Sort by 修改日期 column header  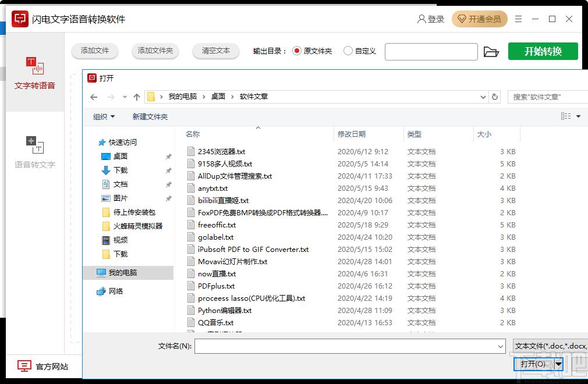pyautogui.click(x=352, y=134)
